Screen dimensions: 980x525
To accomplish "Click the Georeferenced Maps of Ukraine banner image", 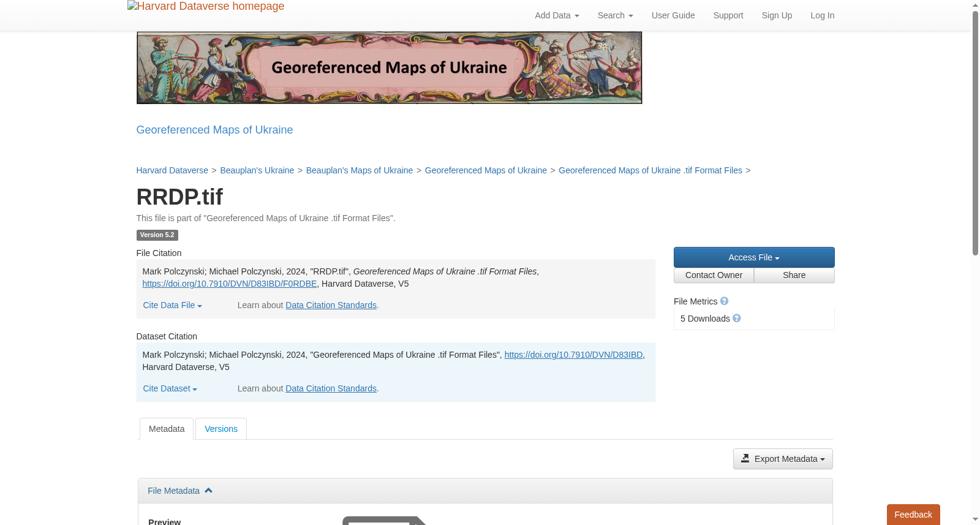I will pyautogui.click(x=389, y=68).
